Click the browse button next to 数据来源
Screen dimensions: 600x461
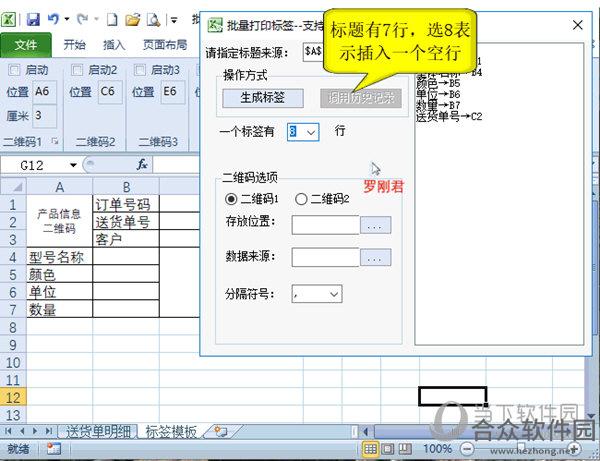(x=375, y=257)
